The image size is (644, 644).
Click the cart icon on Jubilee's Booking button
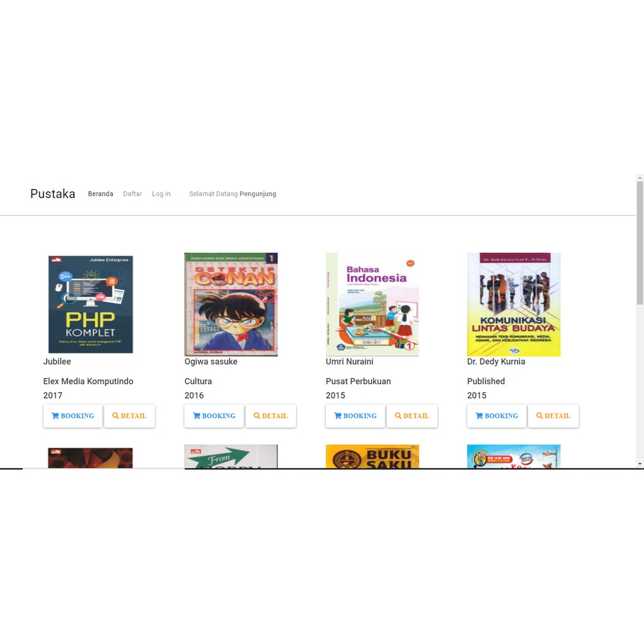[x=55, y=416]
